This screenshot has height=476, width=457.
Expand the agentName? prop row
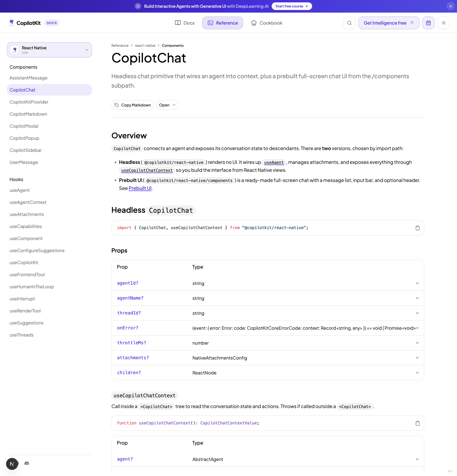click(268, 298)
